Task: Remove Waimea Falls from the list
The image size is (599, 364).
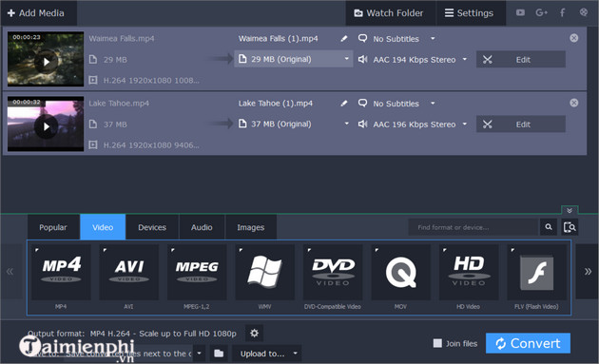Action: 573,38
